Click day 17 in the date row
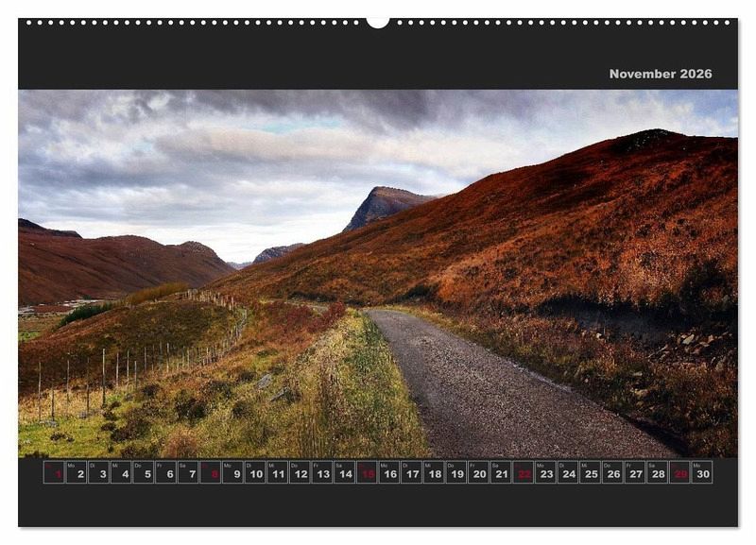The width and height of the screenshot is (756, 545). click(x=411, y=472)
